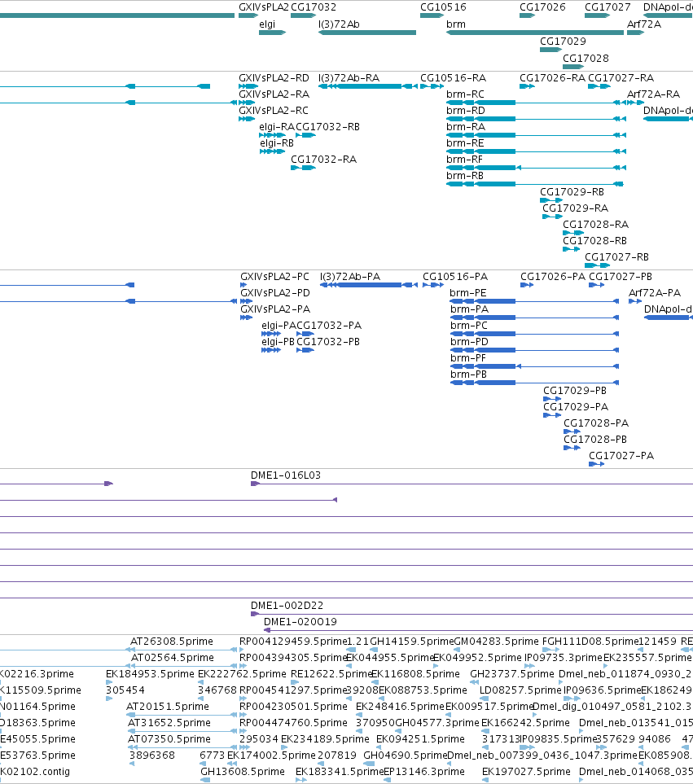This screenshot has width=693, height=784.
Task: Click the AT26308.5prime EST label
Action: [172, 641]
